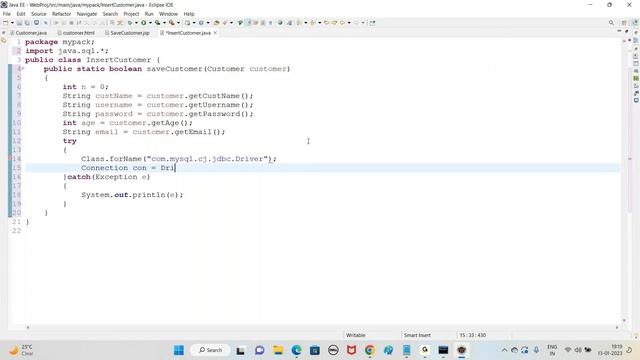Close the InsertCustomer.java tab
The width and height of the screenshot is (640, 360).
tap(215, 33)
